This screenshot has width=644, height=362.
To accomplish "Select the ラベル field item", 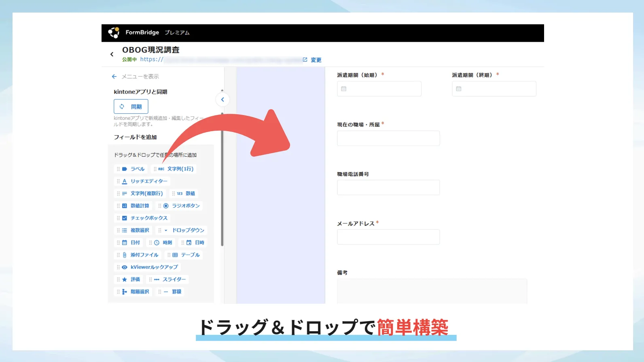I will [x=133, y=169].
